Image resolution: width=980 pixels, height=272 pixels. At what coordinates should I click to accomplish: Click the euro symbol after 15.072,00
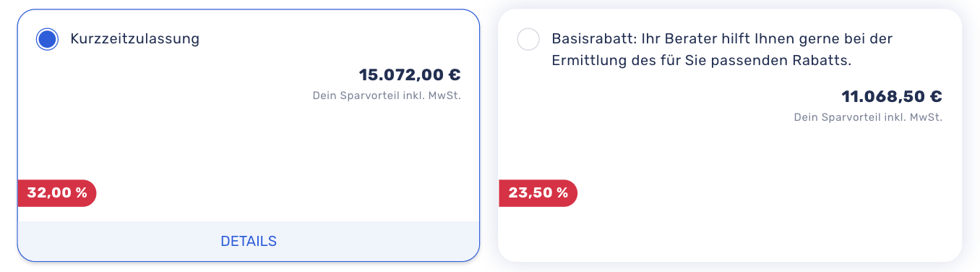click(454, 75)
